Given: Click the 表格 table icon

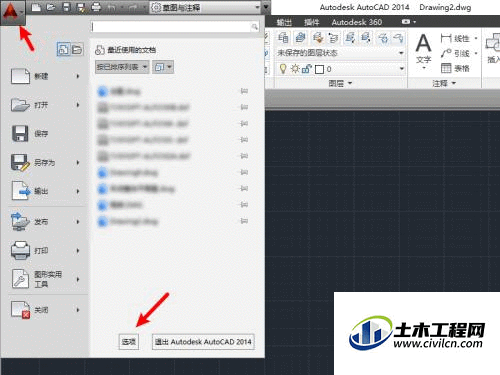Looking at the screenshot, I should coord(446,68).
